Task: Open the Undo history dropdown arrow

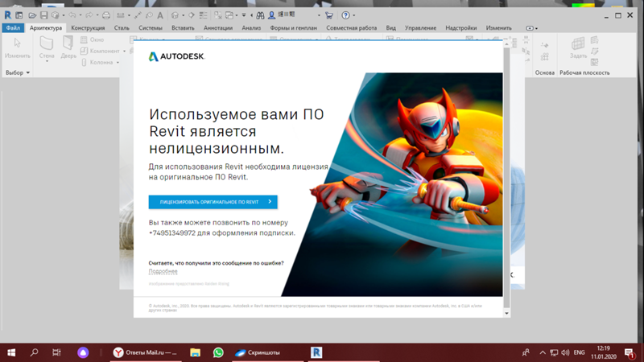Action: tap(80, 15)
